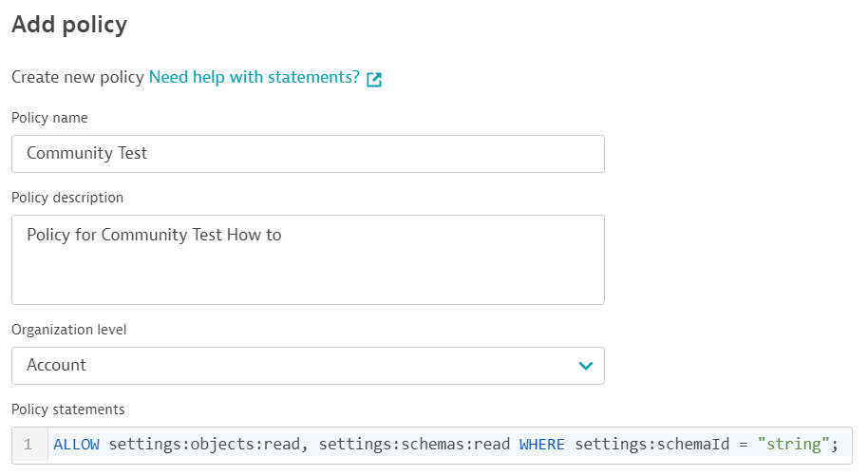Open the external link icon beside help text
Image resolution: width=868 pixels, height=476 pixels.
[x=374, y=79]
